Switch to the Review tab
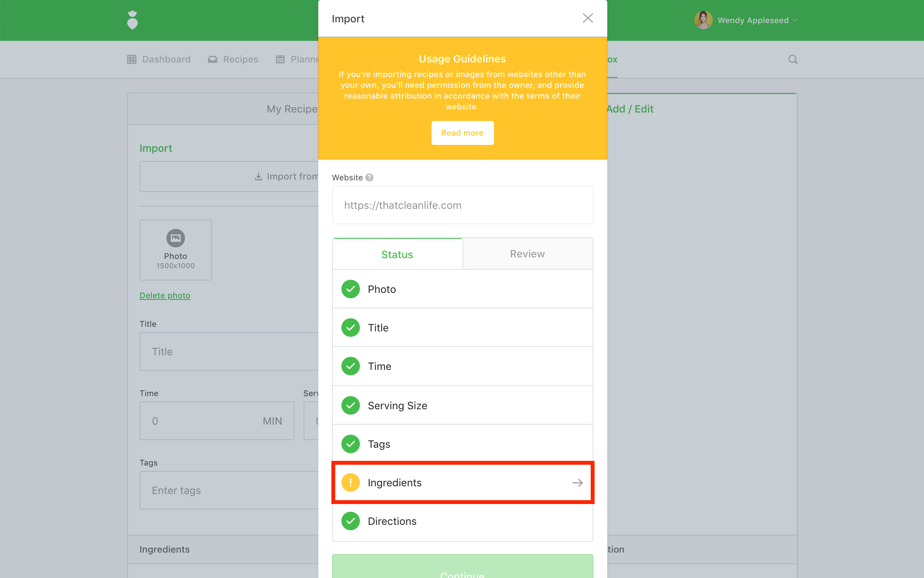 coord(527,254)
